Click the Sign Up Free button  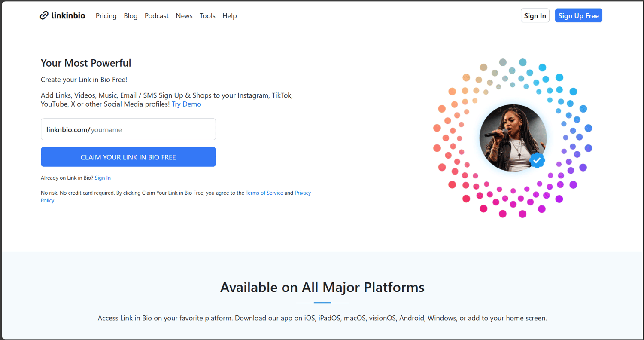point(578,16)
